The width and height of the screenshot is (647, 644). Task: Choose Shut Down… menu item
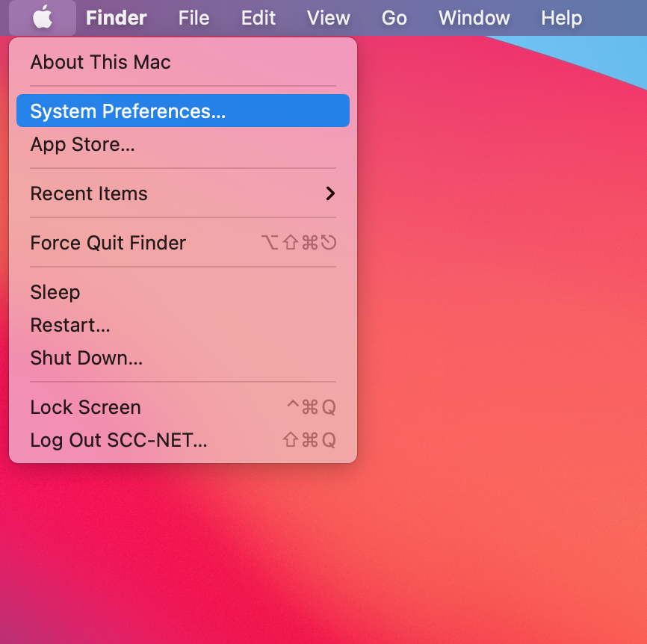[x=183, y=358]
